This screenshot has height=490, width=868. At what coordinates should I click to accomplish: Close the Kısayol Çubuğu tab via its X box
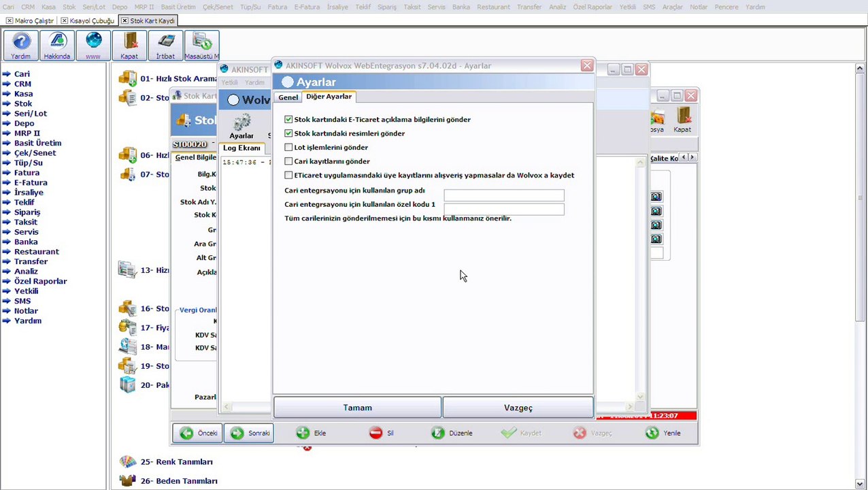(x=65, y=21)
